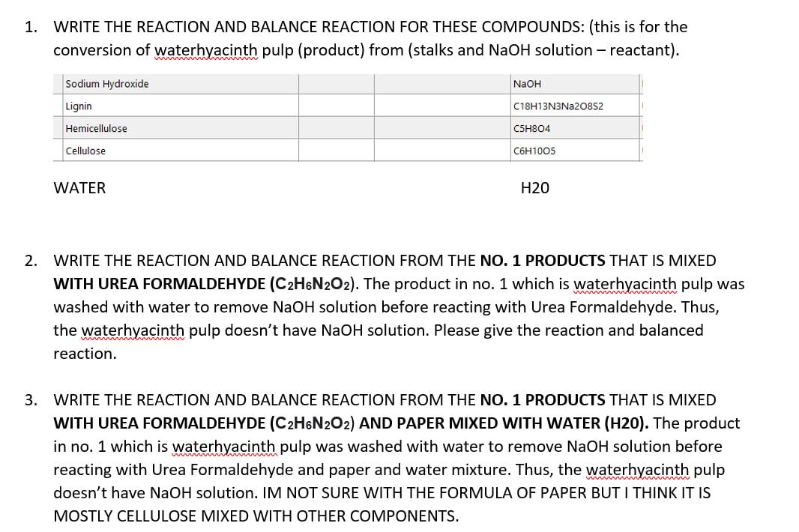This screenshot has width=799, height=532.
Task: Click the empty cell beside Sodium Hydroxide
Action: point(337,84)
